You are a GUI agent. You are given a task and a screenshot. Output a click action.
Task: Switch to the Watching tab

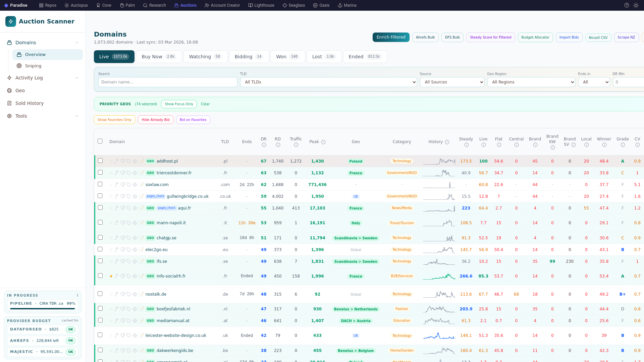[x=205, y=57]
